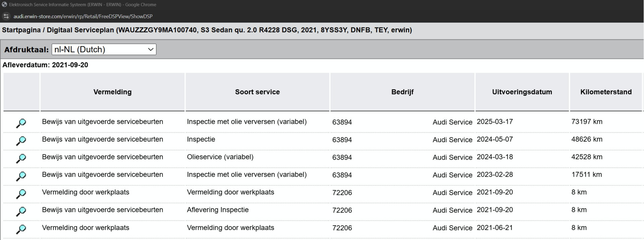Click the address bar URL

coord(83,16)
